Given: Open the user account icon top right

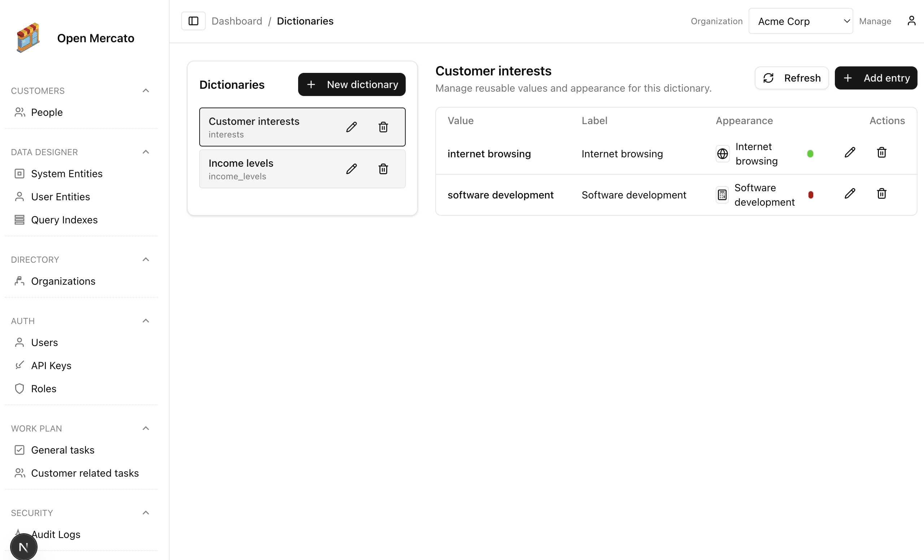Looking at the screenshot, I should (911, 21).
